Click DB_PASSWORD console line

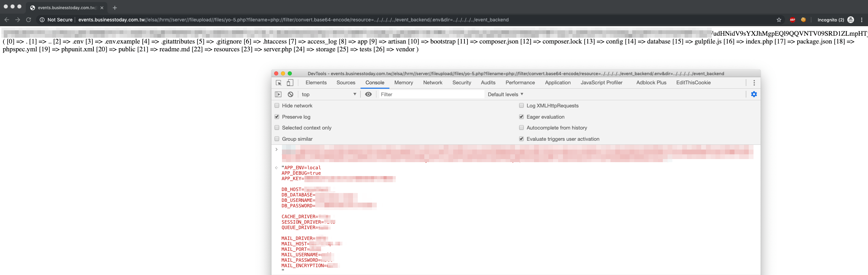(x=329, y=206)
